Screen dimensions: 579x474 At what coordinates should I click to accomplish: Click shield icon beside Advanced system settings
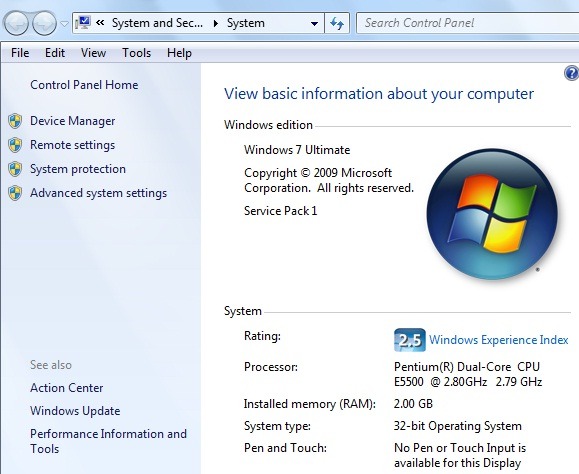(x=15, y=193)
